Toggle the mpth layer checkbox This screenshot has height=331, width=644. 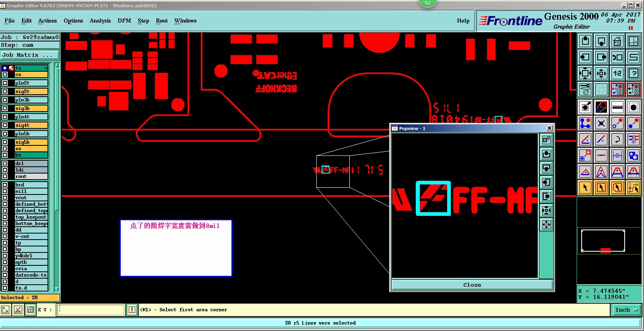pyautogui.click(x=5, y=262)
